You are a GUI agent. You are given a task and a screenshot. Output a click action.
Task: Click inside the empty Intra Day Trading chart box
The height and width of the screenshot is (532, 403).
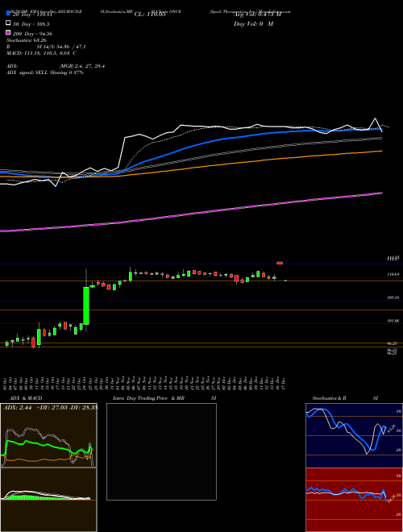(x=161, y=451)
